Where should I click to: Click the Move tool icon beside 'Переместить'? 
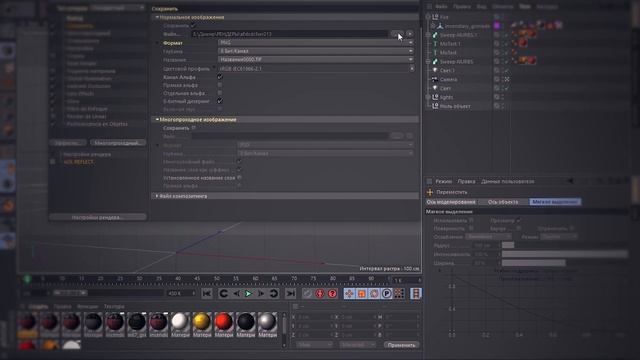click(429, 192)
